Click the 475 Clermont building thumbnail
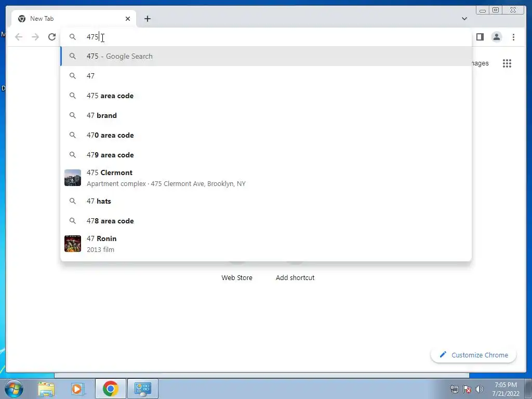Viewport: 532px width, 399px height. 73,178
